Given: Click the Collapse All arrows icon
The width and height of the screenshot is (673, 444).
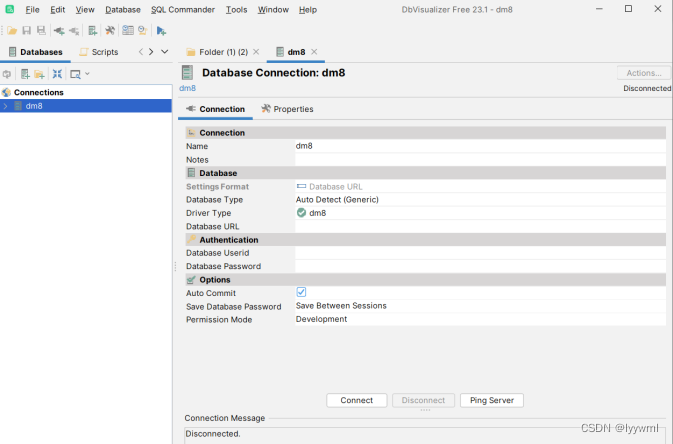Looking at the screenshot, I should pos(57,74).
